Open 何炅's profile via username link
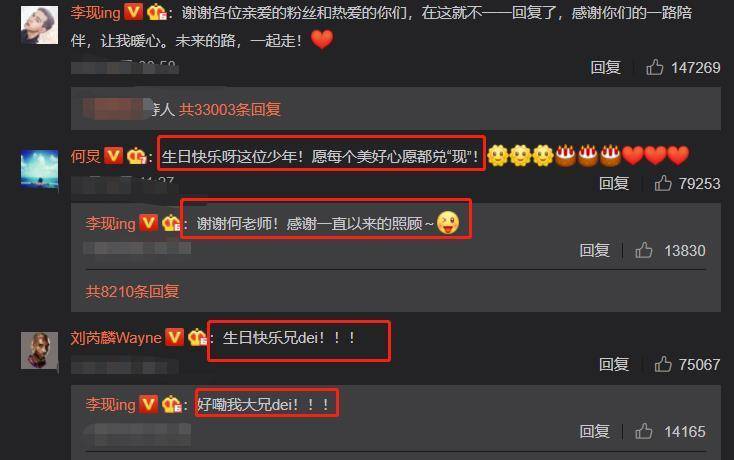 (86, 156)
